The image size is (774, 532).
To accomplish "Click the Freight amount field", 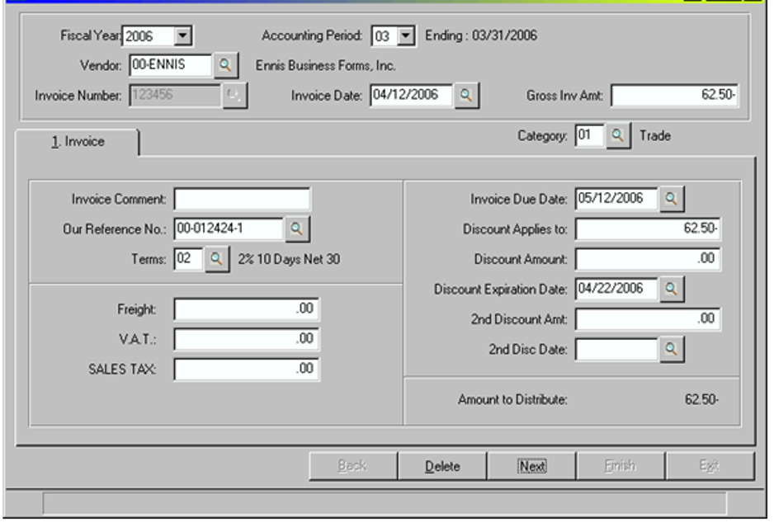I will pos(247,309).
